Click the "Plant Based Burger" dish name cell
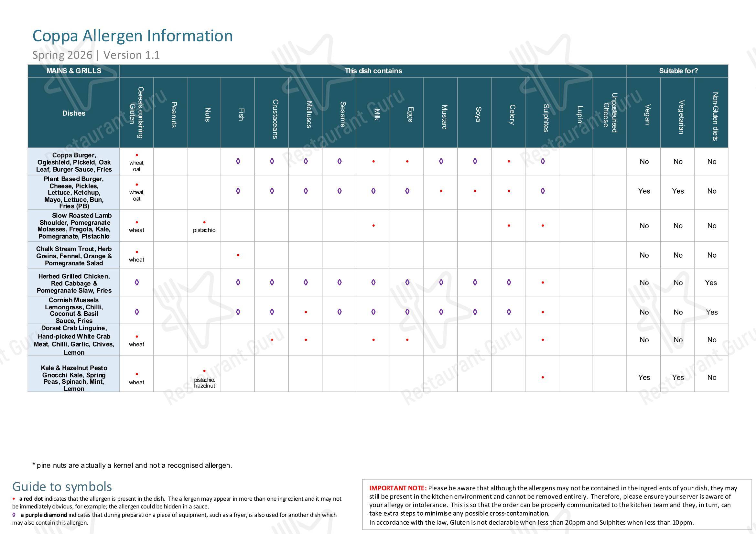This screenshot has width=756, height=534. coord(74,193)
